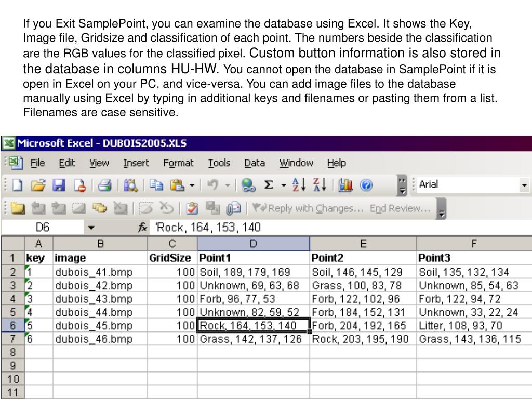Click the Copy icon
The width and height of the screenshot is (532, 399).
point(156,185)
